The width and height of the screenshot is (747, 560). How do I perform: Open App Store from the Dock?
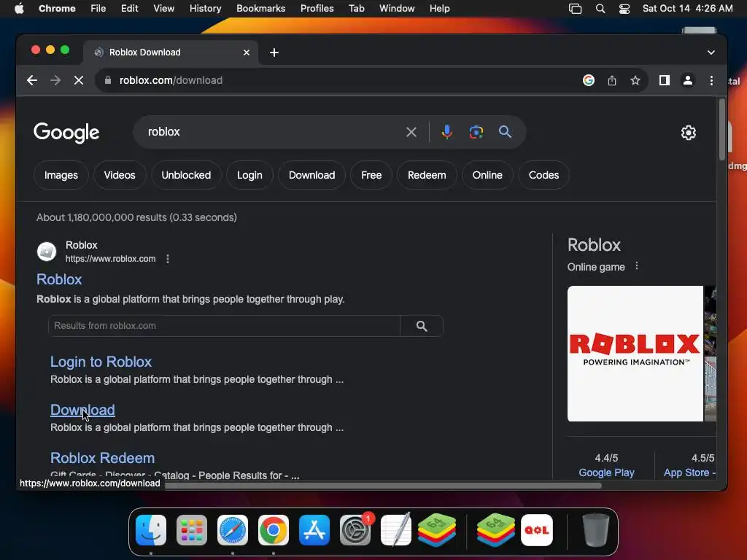pyautogui.click(x=314, y=530)
